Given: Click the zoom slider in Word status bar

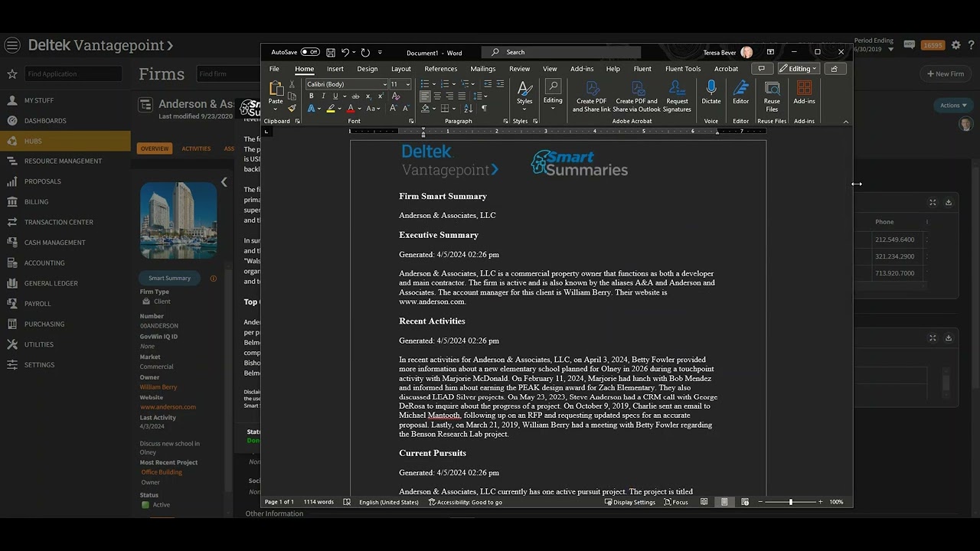Looking at the screenshot, I should [791, 502].
